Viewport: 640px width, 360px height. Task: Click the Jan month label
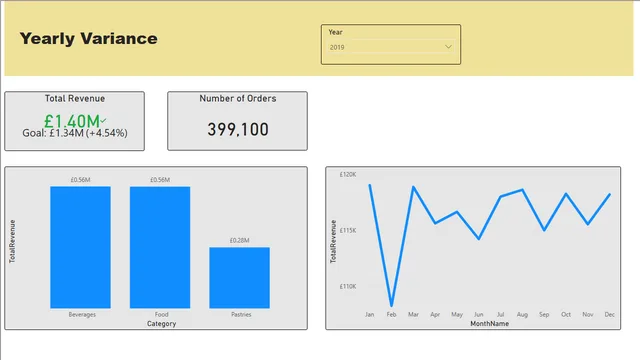click(369, 315)
